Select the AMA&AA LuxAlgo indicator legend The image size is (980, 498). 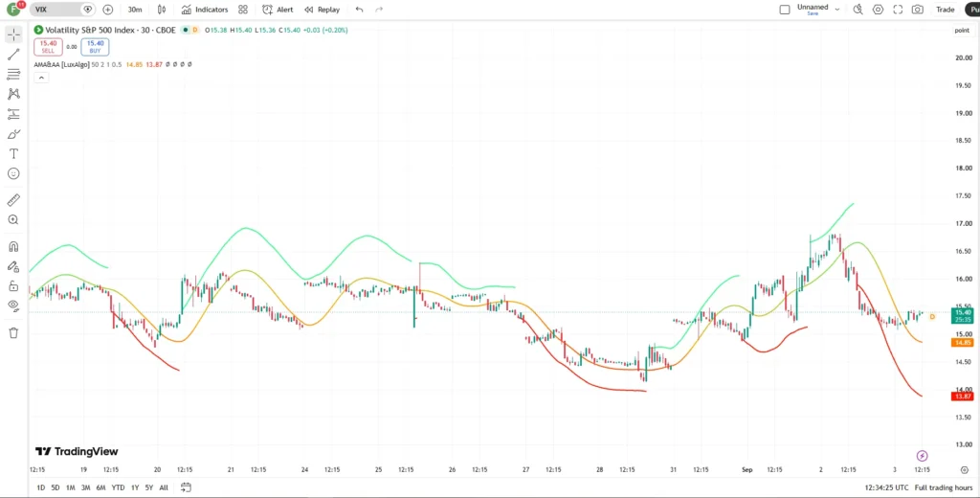click(x=62, y=64)
